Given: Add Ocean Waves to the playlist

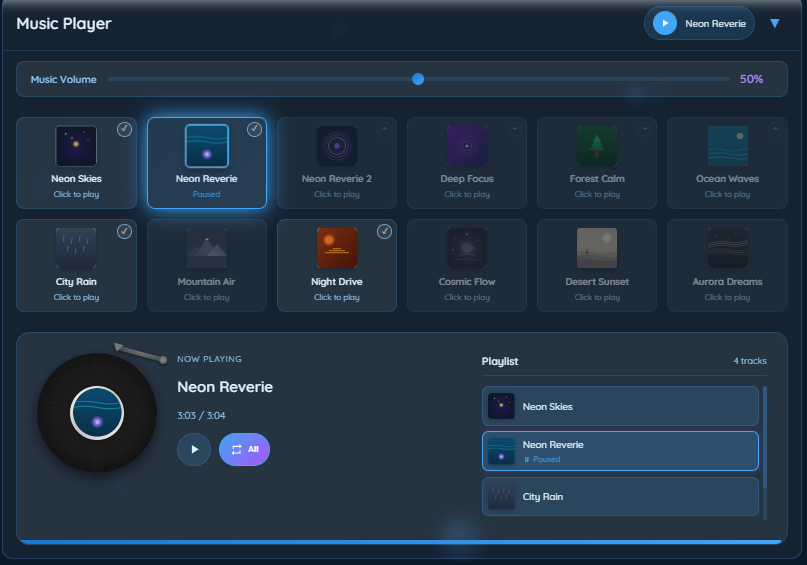Looking at the screenshot, I should point(775,129).
